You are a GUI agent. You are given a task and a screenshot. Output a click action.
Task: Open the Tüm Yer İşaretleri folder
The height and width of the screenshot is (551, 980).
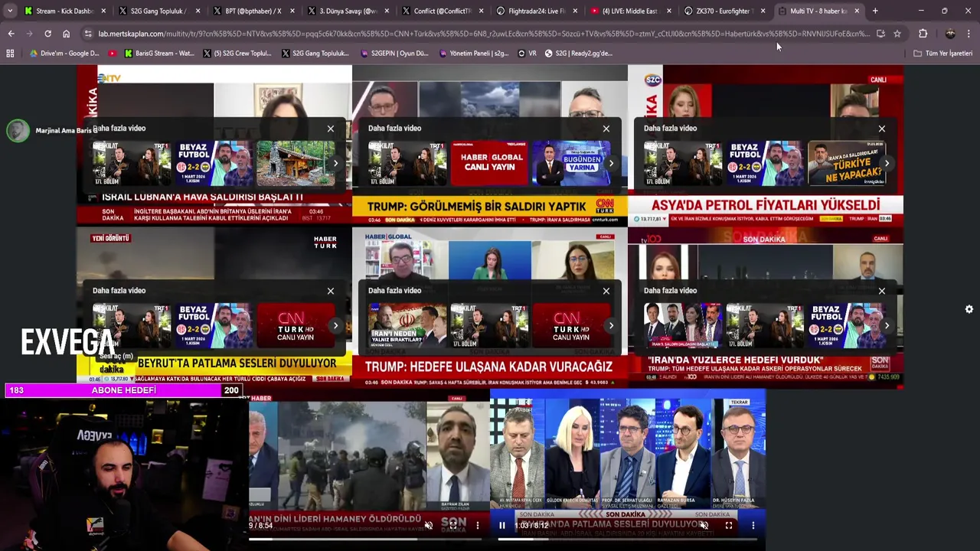[943, 54]
